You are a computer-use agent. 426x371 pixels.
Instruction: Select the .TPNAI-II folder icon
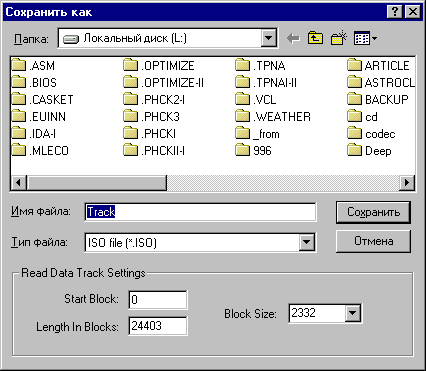point(242,82)
